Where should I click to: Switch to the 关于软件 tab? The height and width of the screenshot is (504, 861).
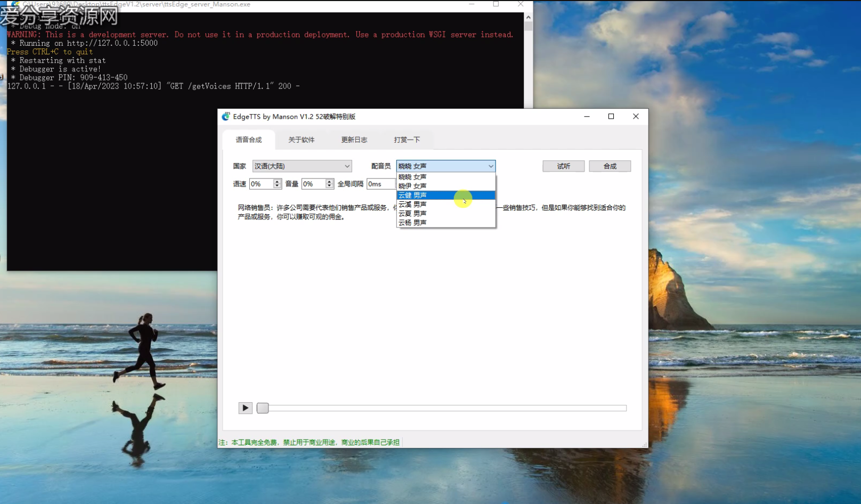301,140
